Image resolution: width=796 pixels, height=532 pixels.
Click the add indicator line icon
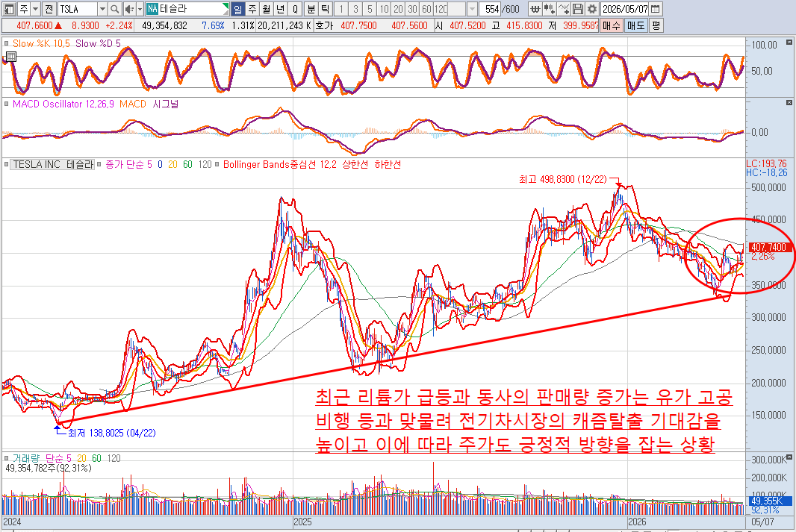[x=564, y=9]
